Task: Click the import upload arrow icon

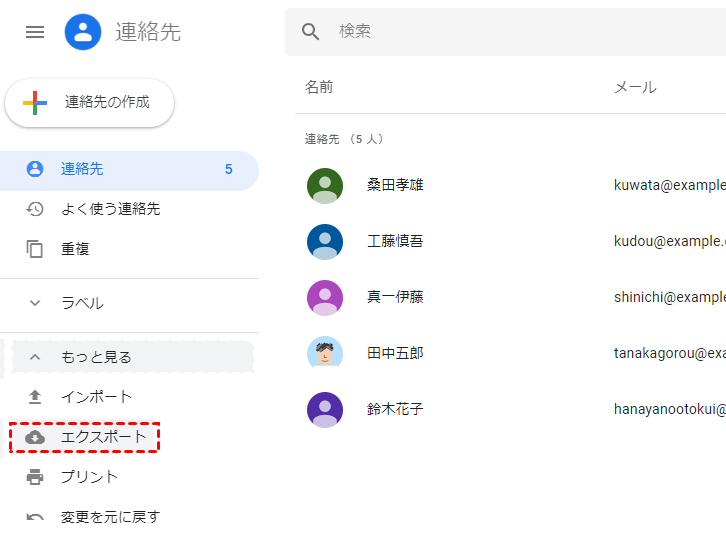Action: [35, 397]
